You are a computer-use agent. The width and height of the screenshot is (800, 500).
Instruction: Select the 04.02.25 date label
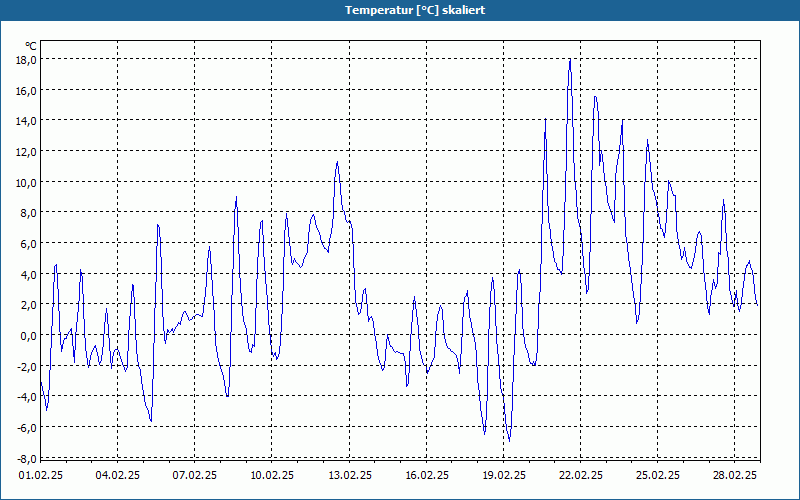click(x=118, y=475)
